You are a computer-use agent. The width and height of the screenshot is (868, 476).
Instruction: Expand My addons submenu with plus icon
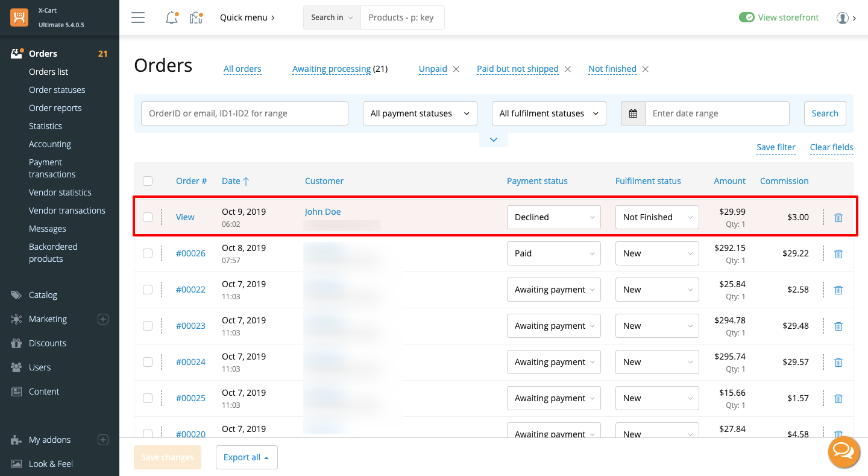point(103,440)
